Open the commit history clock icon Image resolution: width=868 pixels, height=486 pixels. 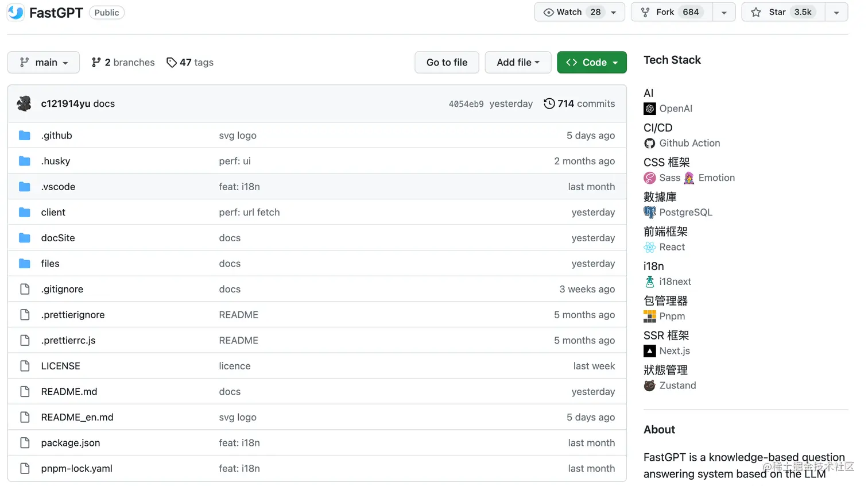(549, 103)
